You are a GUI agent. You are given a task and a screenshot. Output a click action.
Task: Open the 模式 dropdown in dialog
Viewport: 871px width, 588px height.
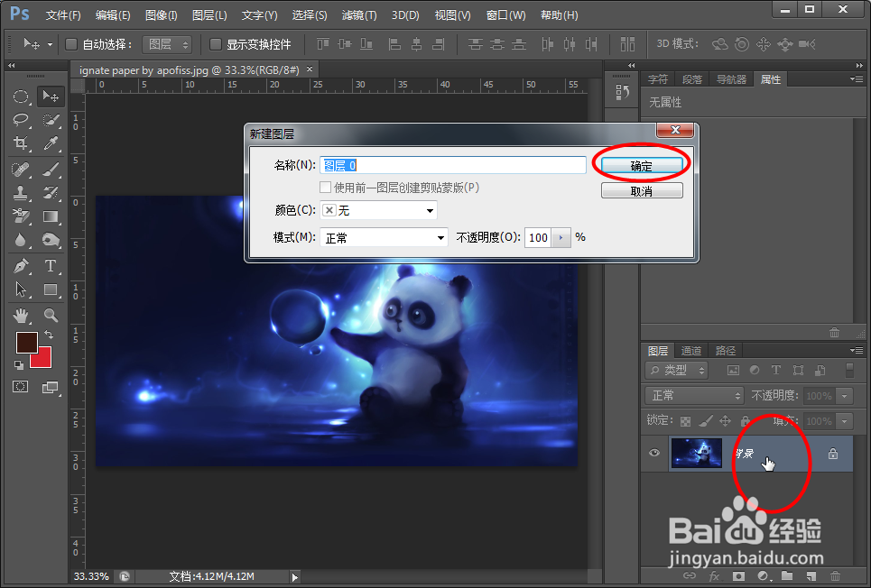pyautogui.click(x=384, y=238)
